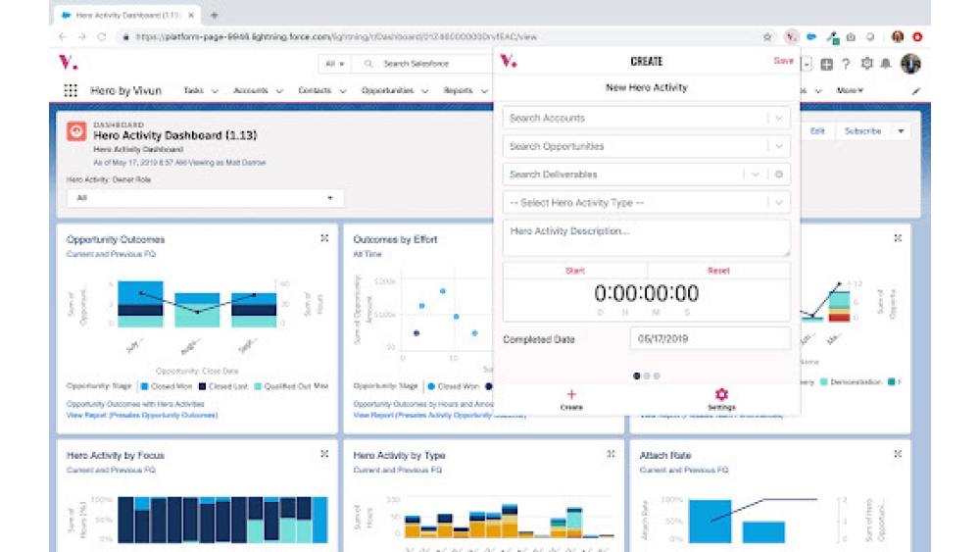Image resolution: width=980 pixels, height=552 pixels.
Task: Open the Search Accounts dropdown arrow
Action: pyautogui.click(x=778, y=118)
